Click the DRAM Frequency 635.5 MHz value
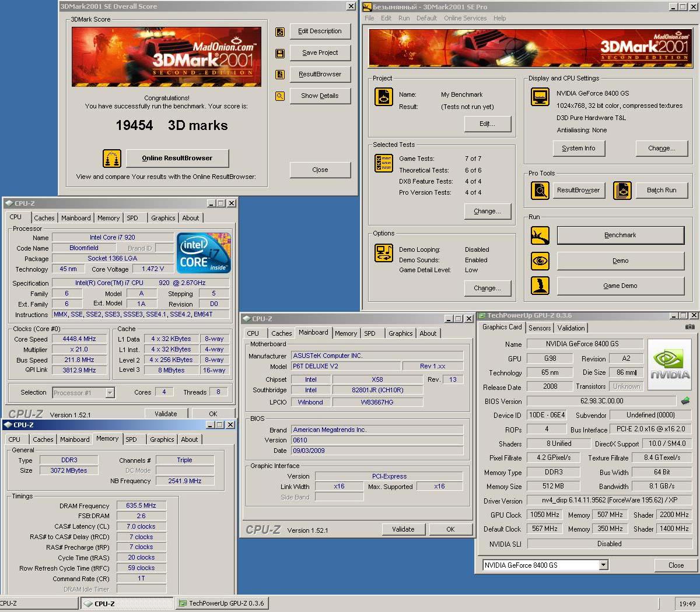Viewport: 700px width, 612px height. click(x=141, y=505)
